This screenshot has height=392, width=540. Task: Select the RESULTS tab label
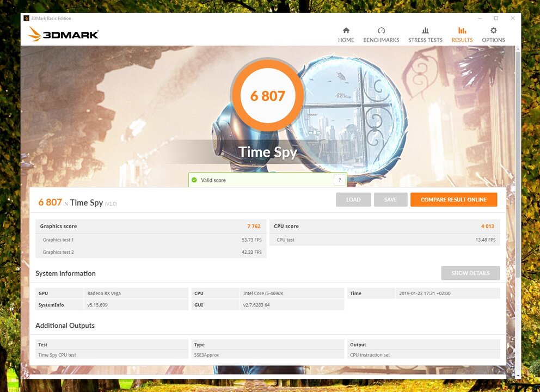(x=462, y=40)
